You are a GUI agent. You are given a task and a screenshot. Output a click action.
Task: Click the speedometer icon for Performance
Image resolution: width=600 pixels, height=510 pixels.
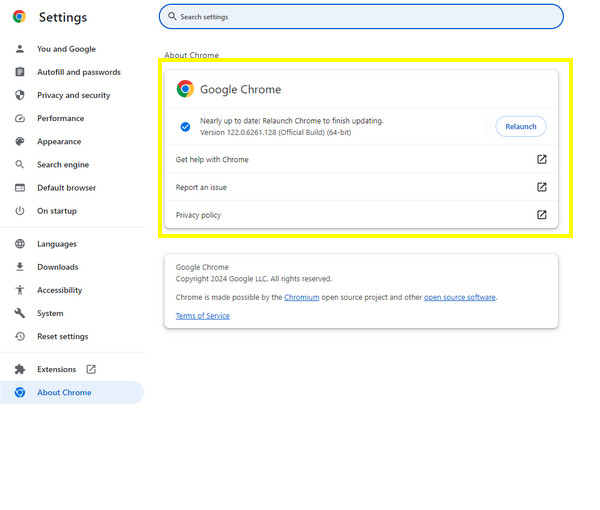point(20,118)
